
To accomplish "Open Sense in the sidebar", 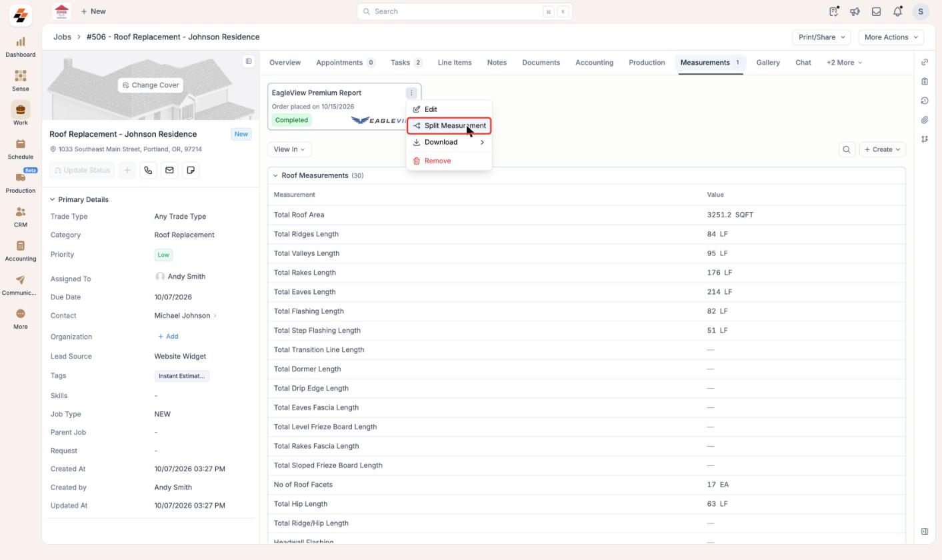I will point(20,81).
